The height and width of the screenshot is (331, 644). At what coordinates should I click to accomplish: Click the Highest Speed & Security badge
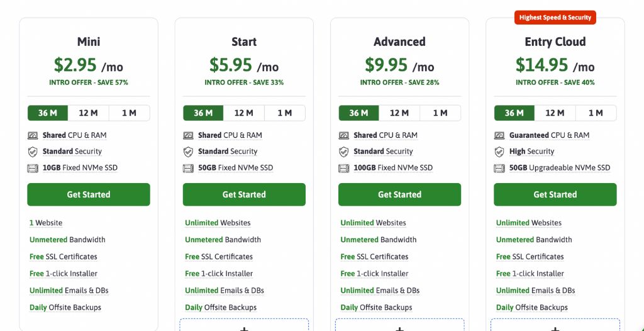coord(555,18)
